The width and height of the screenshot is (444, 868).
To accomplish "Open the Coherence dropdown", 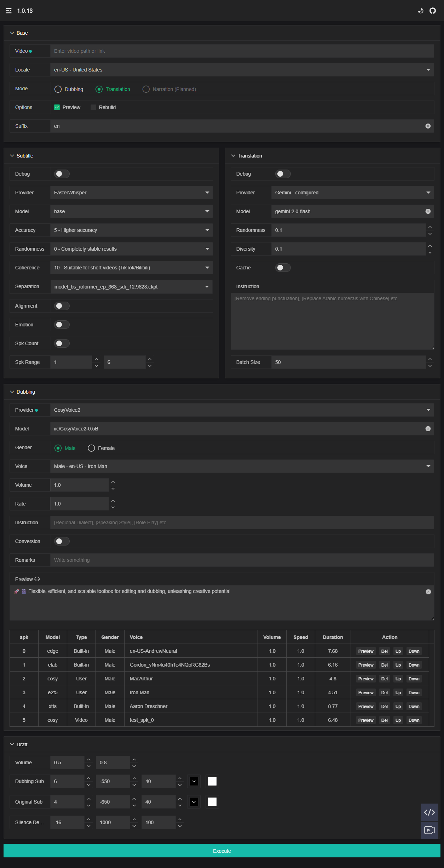I will [x=132, y=268].
